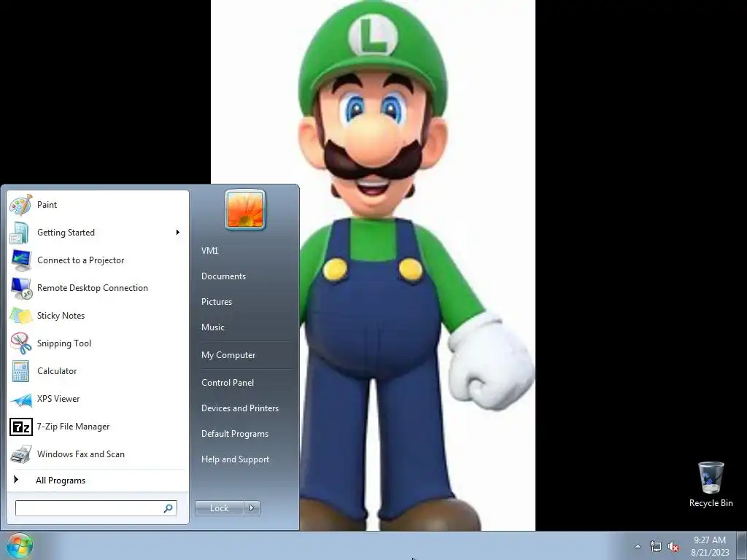Open Default Programs
Viewport: 747px width, 560px height.
click(x=234, y=434)
